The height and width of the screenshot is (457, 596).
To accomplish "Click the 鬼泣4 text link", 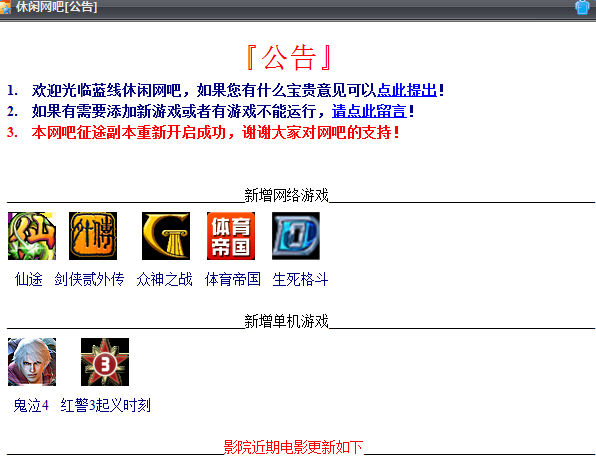I will 31,405.
